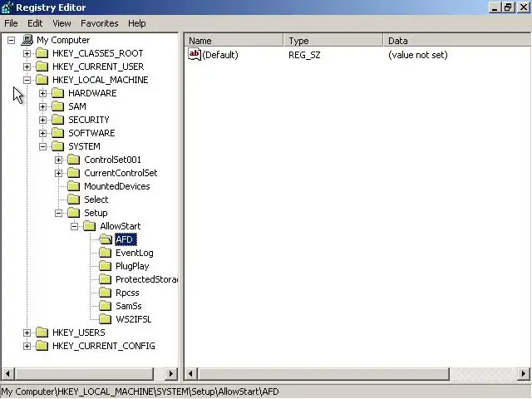532x399 pixels.
Task: Click the HKEY_CURRENT_USER folder icon
Action: pyautogui.click(x=42, y=66)
